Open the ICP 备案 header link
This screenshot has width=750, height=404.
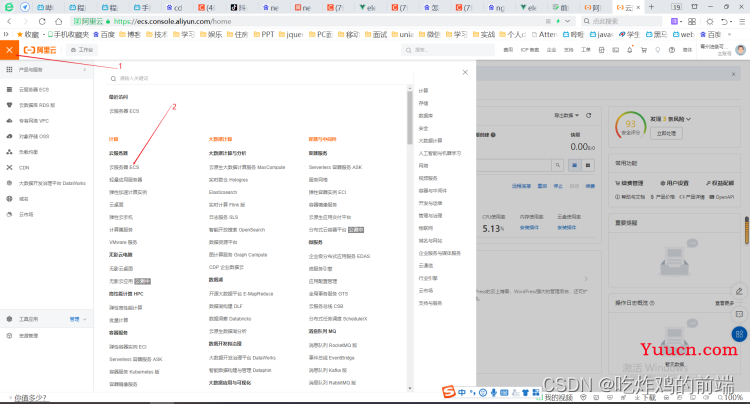point(530,50)
